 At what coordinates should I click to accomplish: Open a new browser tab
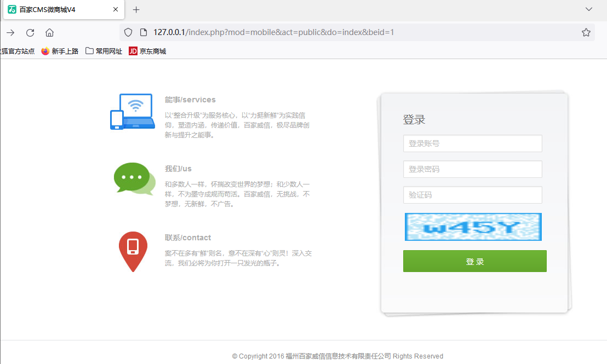(x=136, y=9)
